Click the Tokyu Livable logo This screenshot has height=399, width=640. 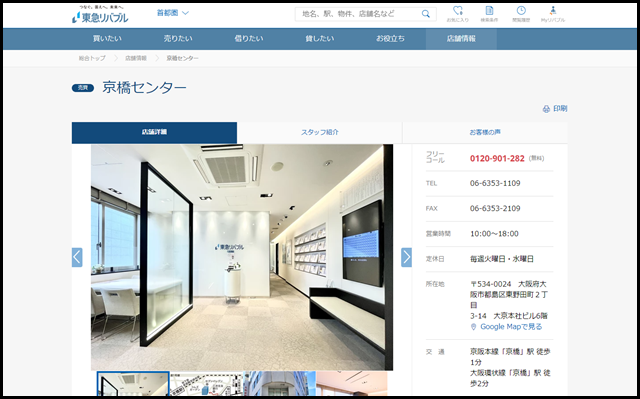pyautogui.click(x=100, y=14)
